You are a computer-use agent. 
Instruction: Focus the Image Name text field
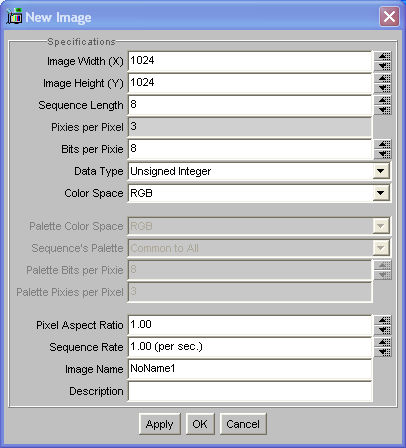tap(250, 369)
